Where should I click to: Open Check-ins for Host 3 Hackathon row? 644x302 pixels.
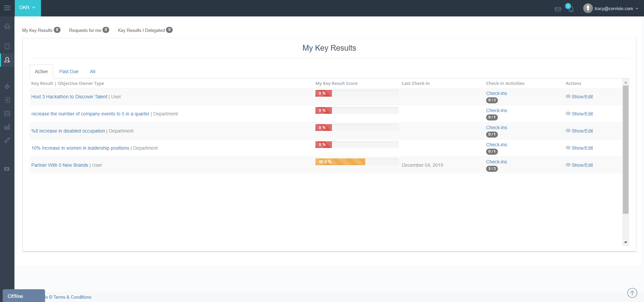coord(497,93)
